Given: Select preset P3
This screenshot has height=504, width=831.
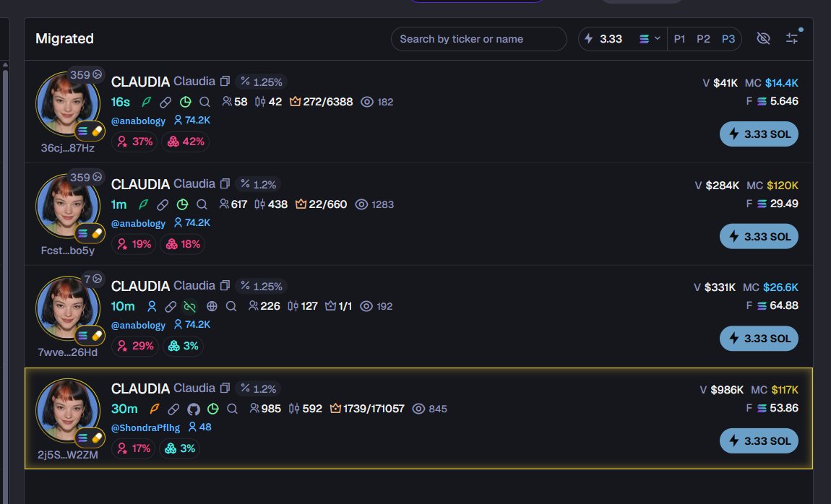Looking at the screenshot, I should pyautogui.click(x=728, y=39).
